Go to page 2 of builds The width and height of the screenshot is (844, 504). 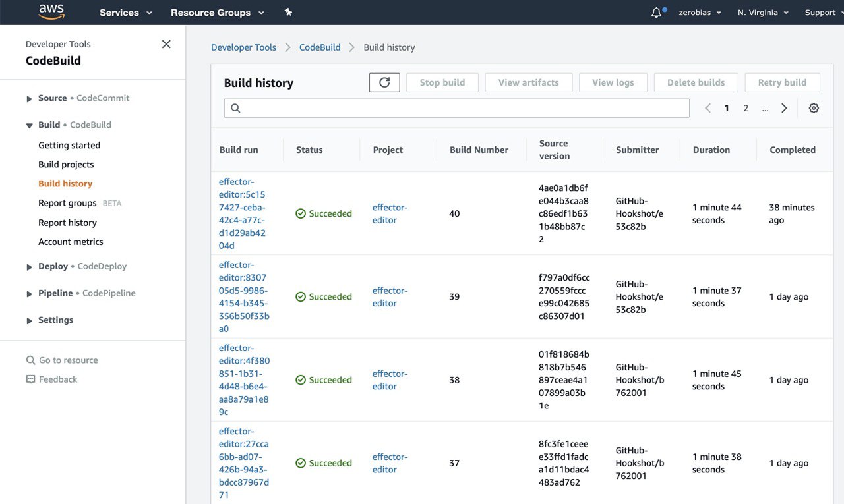[746, 108]
